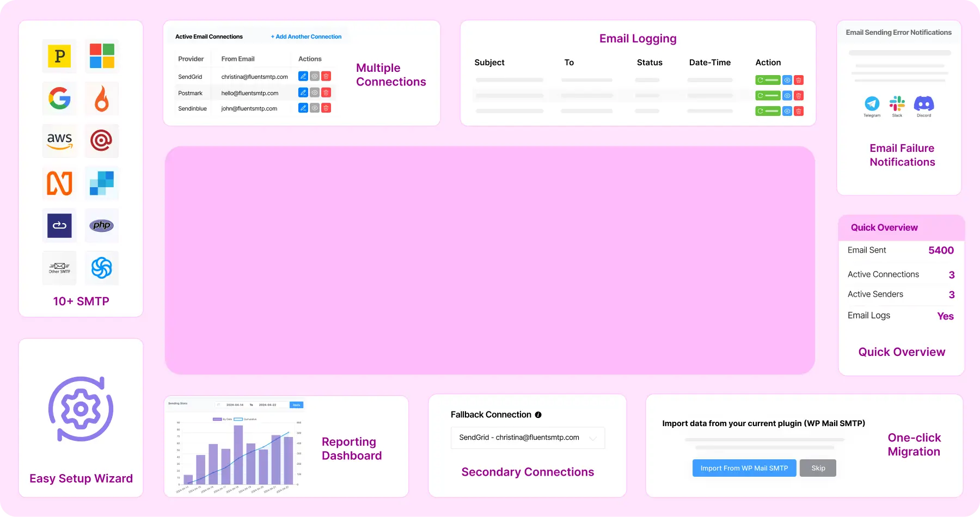Click the Email Sent value 5400
Screen dimensions: 980x517
pos(941,250)
